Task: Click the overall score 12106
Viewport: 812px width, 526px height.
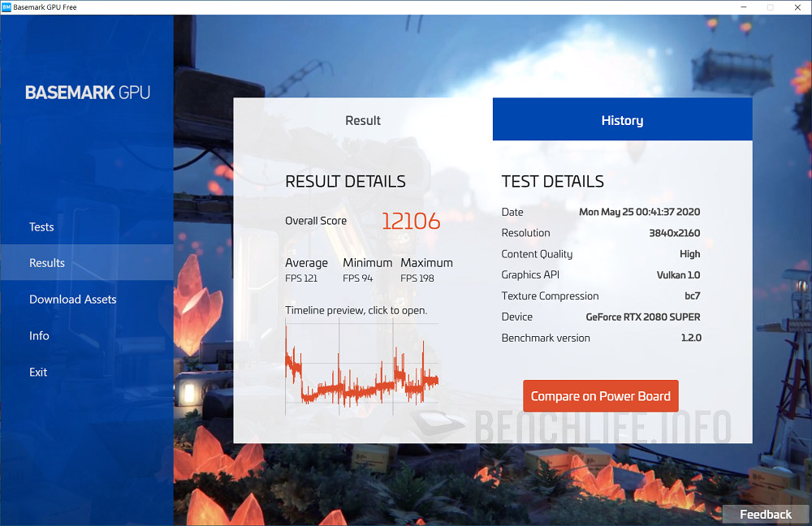Action: click(x=411, y=220)
